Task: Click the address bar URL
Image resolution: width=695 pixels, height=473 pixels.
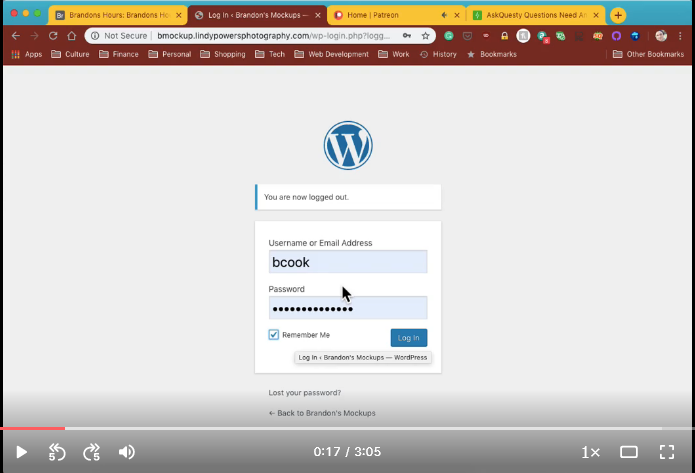Action: click(273, 36)
